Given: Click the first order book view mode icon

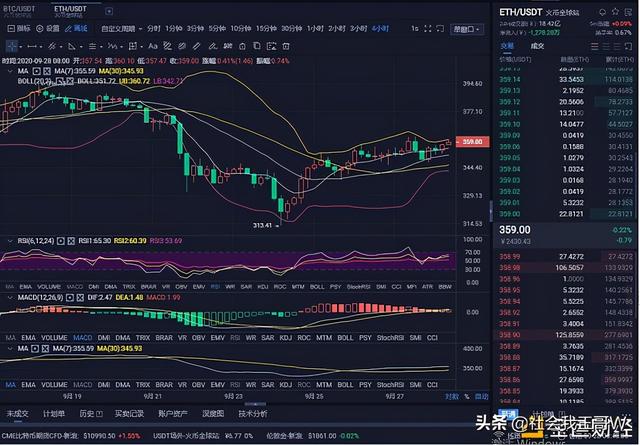Looking at the screenshot, I should (595, 47).
